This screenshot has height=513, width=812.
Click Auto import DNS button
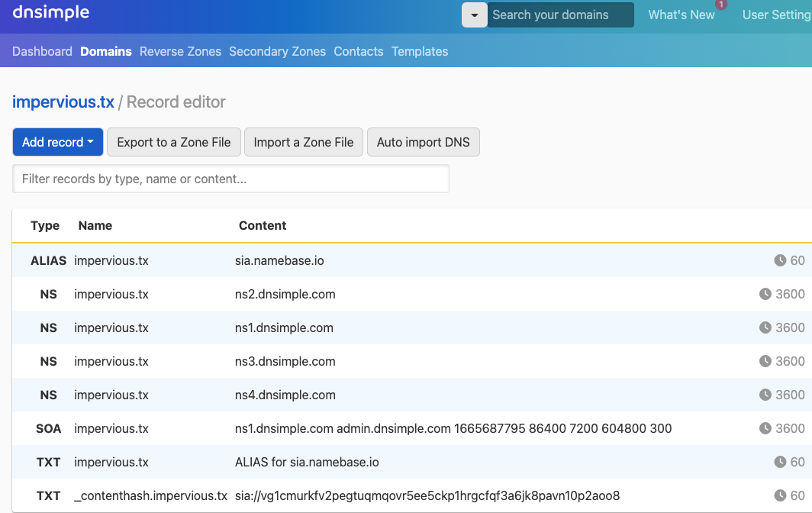tap(423, 142)
